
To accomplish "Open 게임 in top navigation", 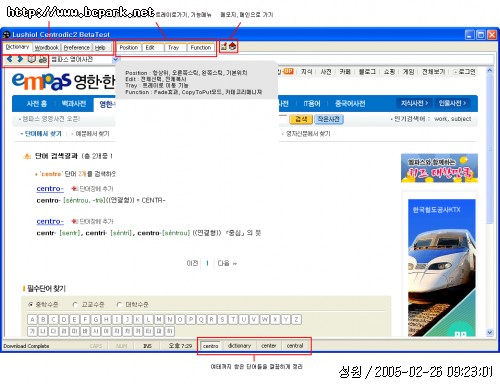I will [408, 72].
